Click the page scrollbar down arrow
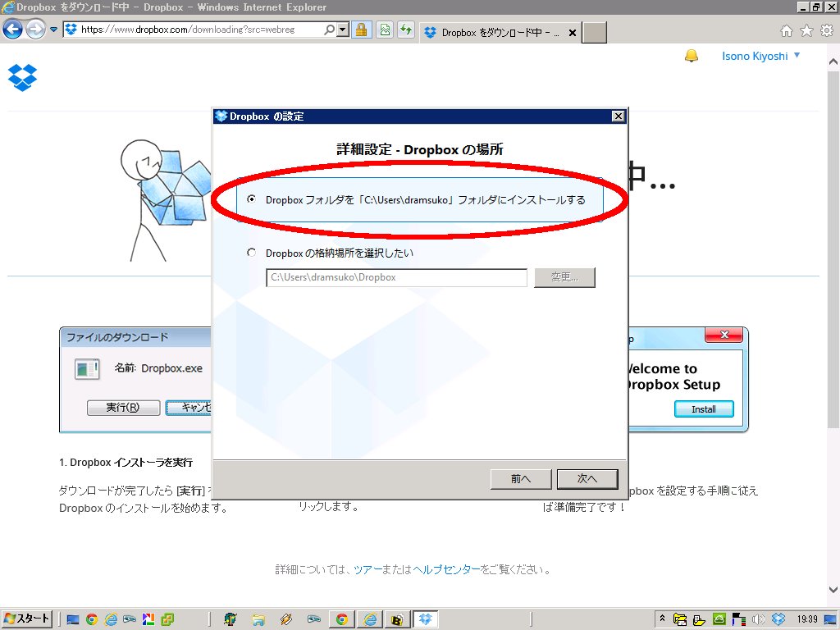 pyautogui.click(x=833, y=590)
